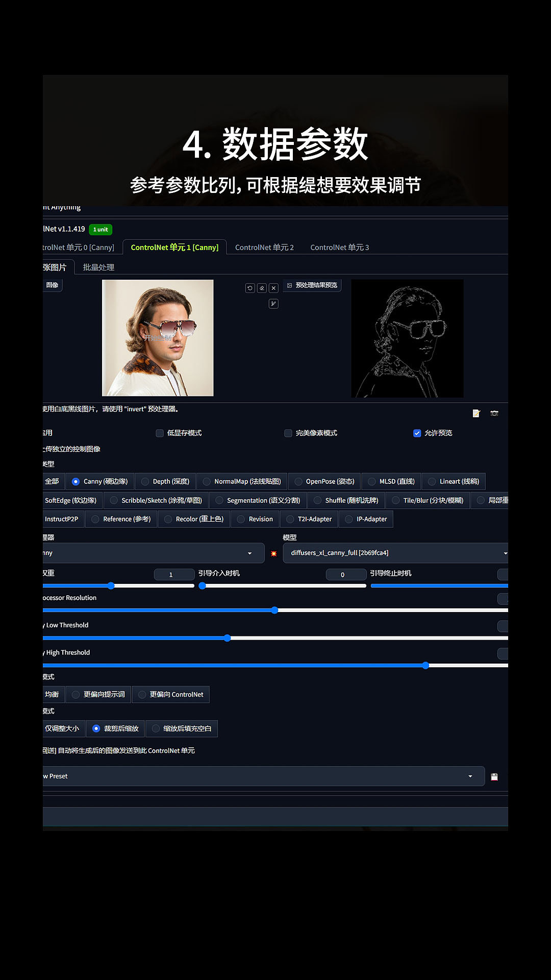
Task: Select Lineart (线稿) control type
Action: tap(454, 481)
